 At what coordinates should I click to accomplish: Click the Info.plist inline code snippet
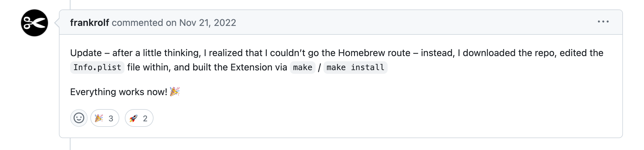click(x=97, y=67)
